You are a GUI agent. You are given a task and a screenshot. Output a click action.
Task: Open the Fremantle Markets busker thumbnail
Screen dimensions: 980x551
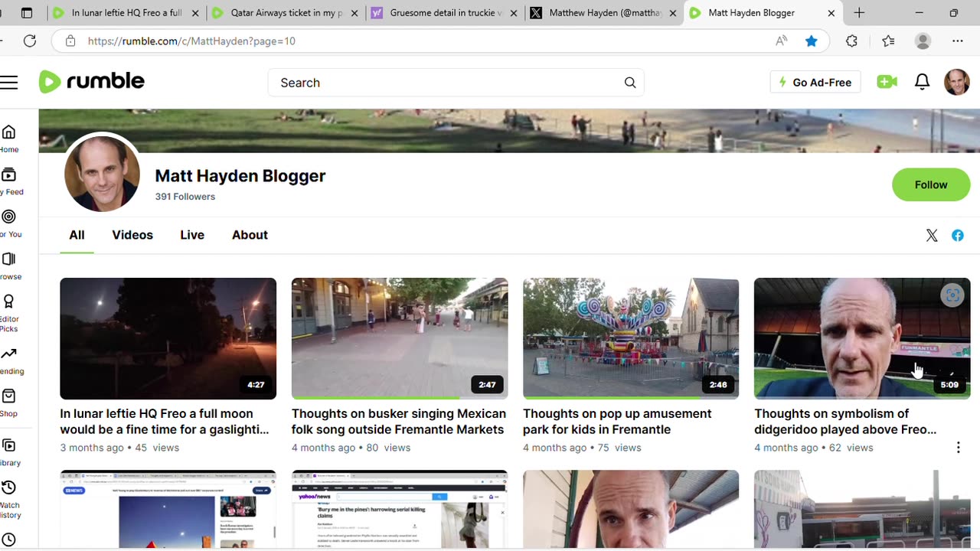point(400,338)
